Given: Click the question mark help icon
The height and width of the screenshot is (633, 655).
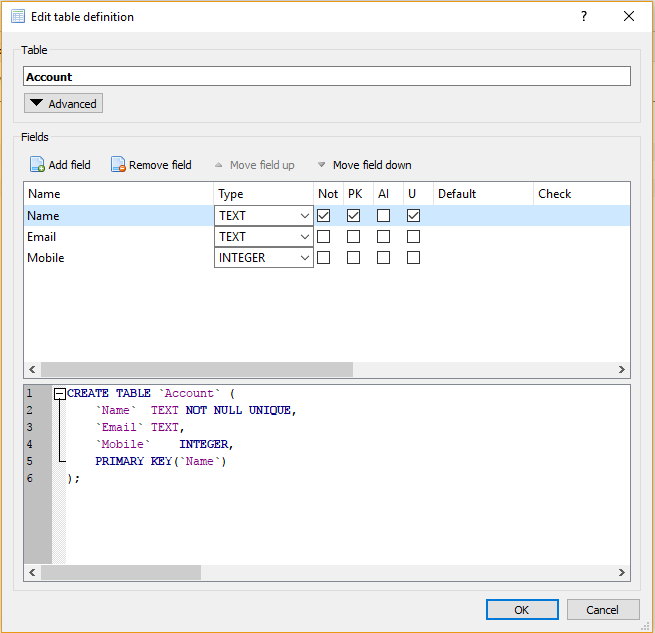Looking at the screenshot, I should tap(583, 16).
